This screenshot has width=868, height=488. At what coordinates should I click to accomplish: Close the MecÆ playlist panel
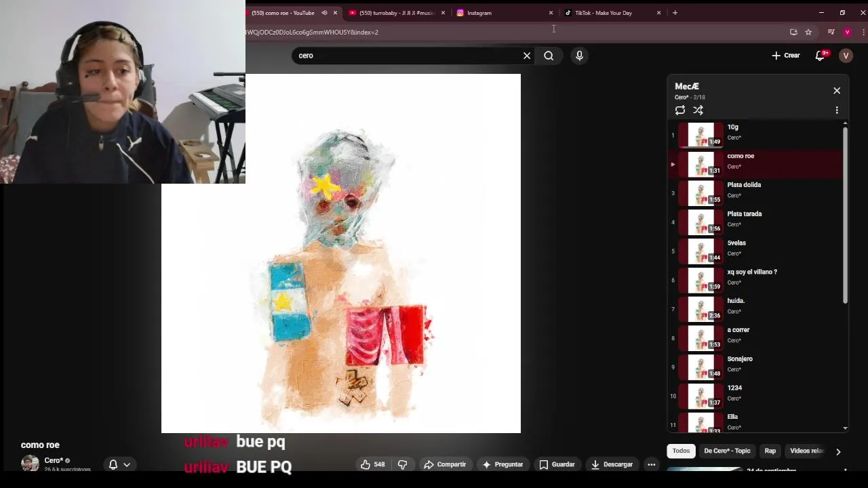[837, 91]
